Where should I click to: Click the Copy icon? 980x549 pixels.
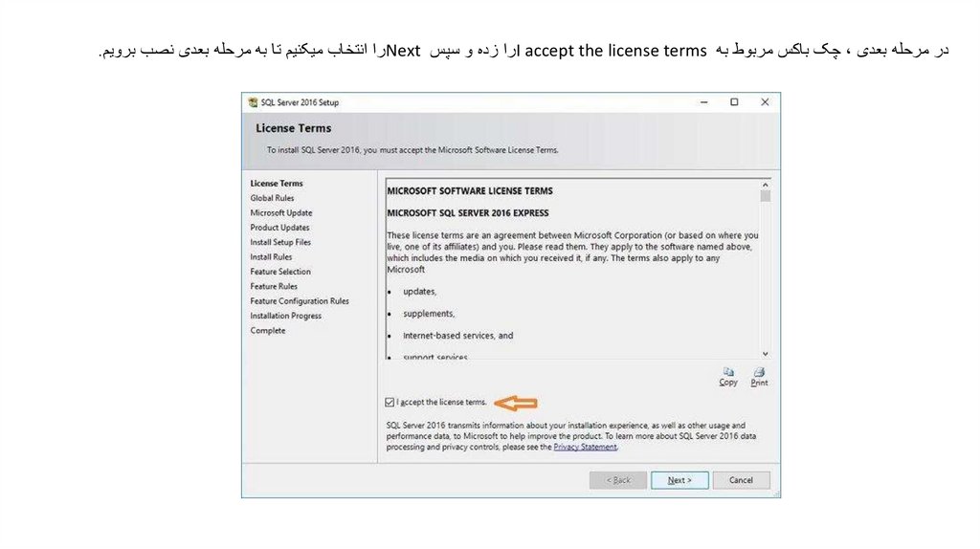(x=728, y=372)
